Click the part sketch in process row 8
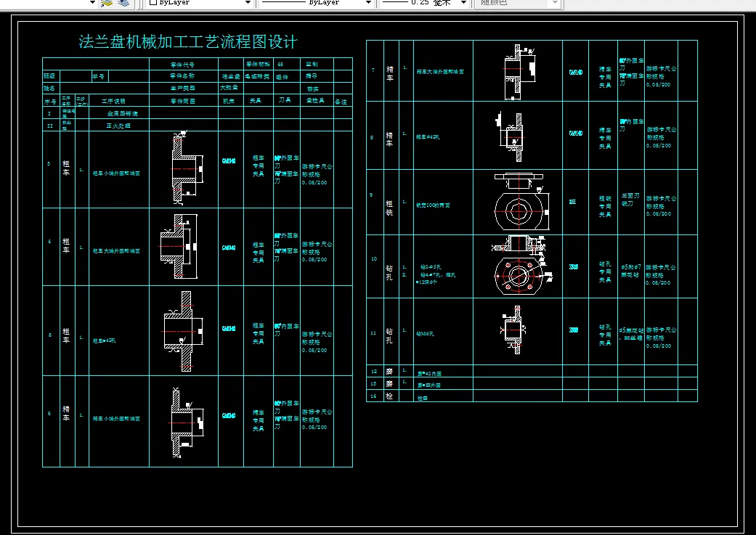 click(x=510, y=137)
